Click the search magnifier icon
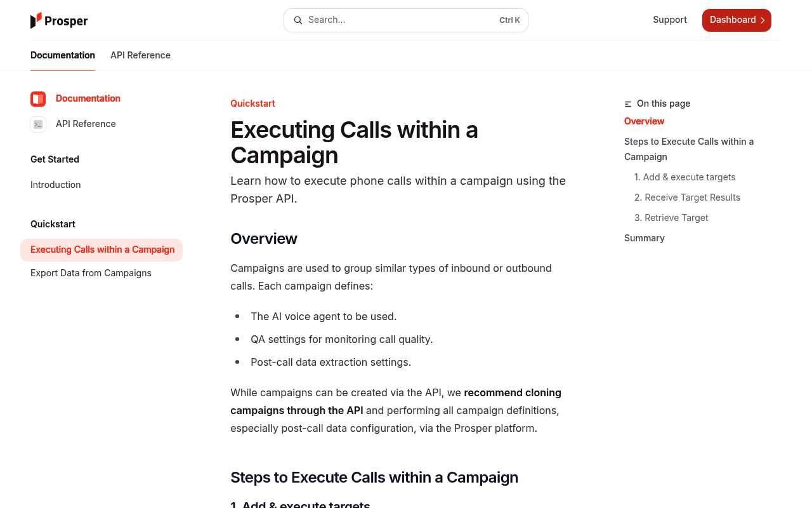The width and height of the screenshot is (812, 508). point(298,20)
